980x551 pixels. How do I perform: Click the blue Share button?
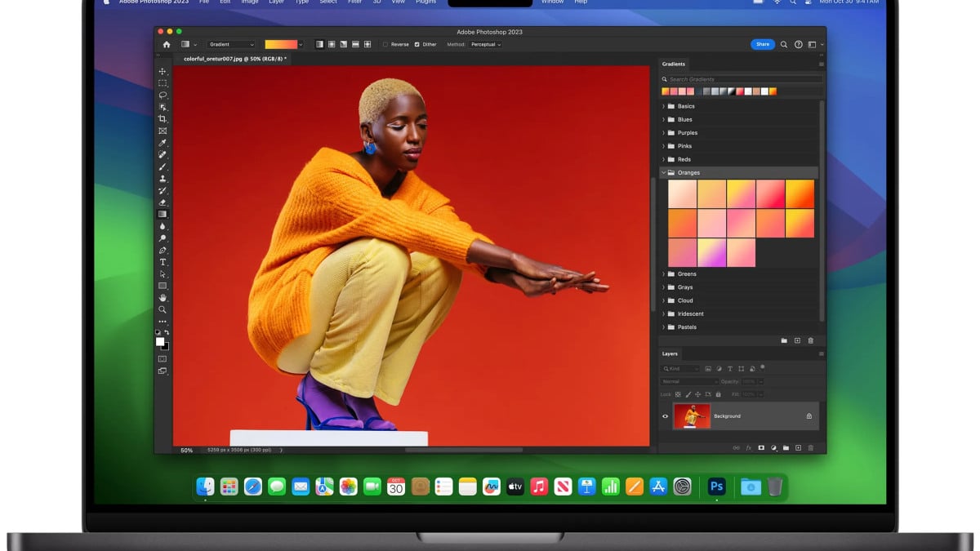coord(762,44)
